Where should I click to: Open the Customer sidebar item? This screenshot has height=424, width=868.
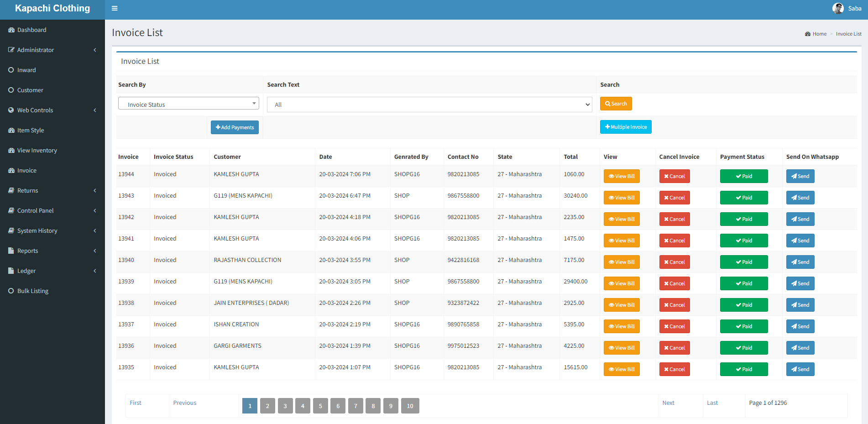(30, 90)
